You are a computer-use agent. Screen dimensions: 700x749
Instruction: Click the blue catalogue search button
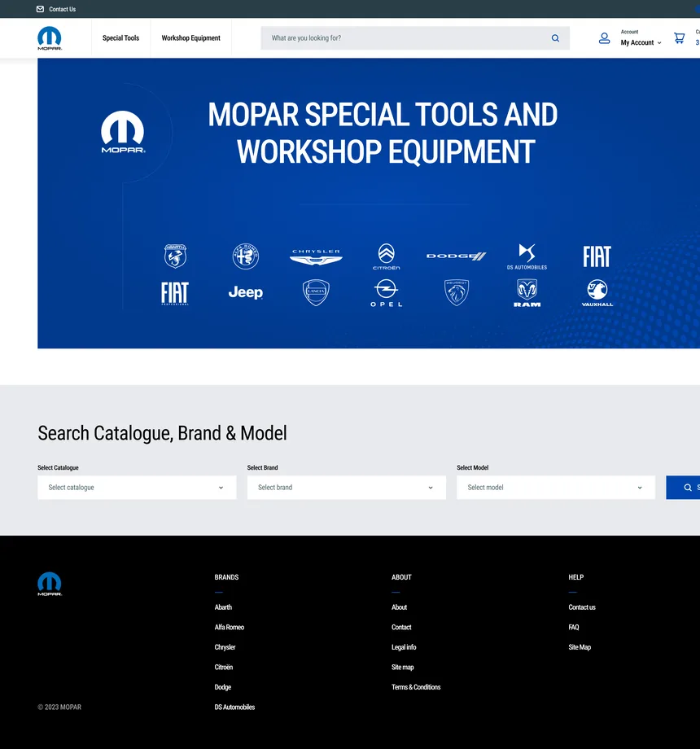click(x=683, y=487)
